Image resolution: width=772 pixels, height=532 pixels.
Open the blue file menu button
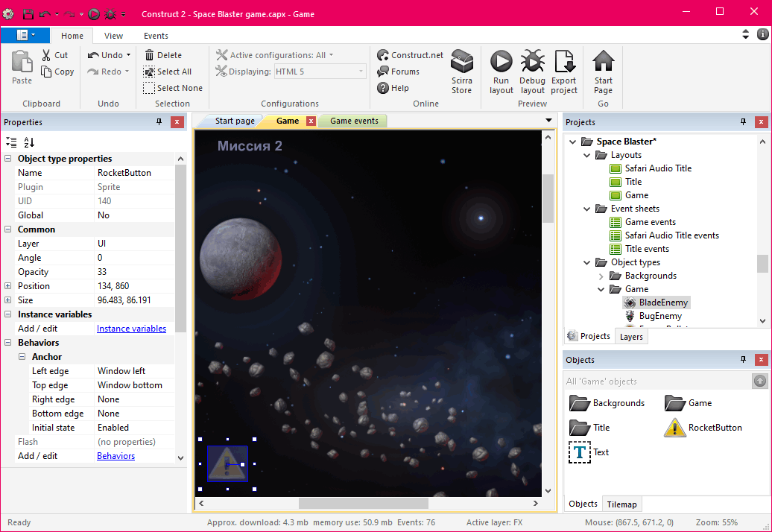[25, 35]
